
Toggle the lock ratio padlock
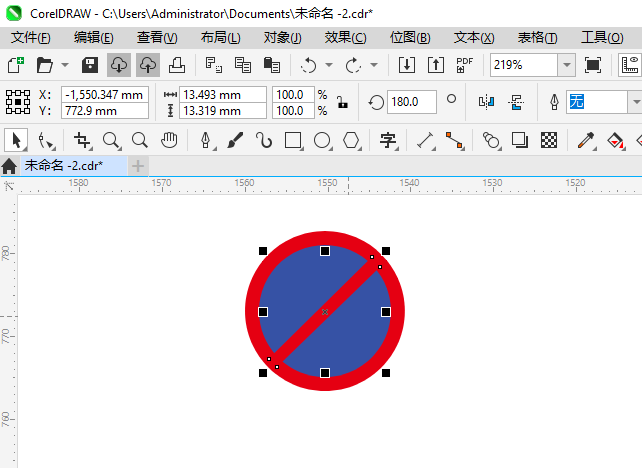(x=342, y=102)
